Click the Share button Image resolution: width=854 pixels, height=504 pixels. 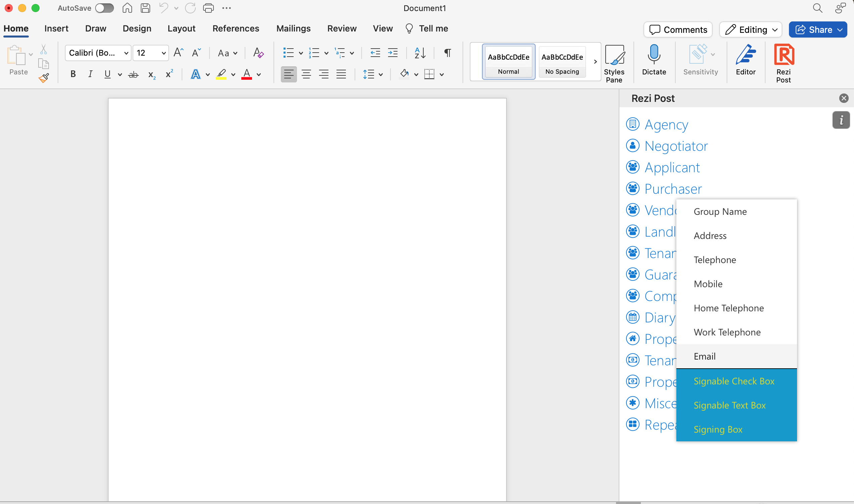818,29
